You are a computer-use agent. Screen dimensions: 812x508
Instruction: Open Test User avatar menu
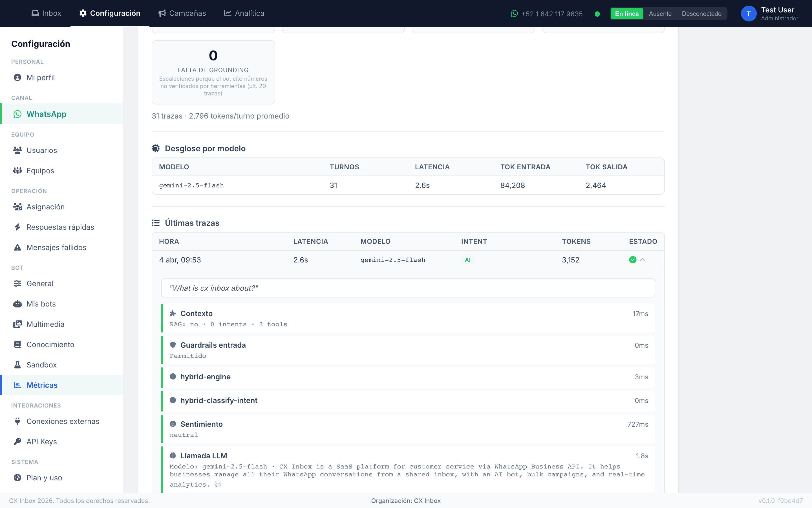point(748,14)
